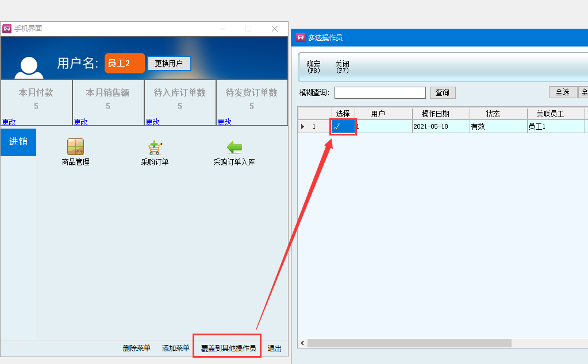Focus the 模糊查询 search input field
Image resolution: width=588 pixels, height=364 pixels.
(x=380, y=92)
